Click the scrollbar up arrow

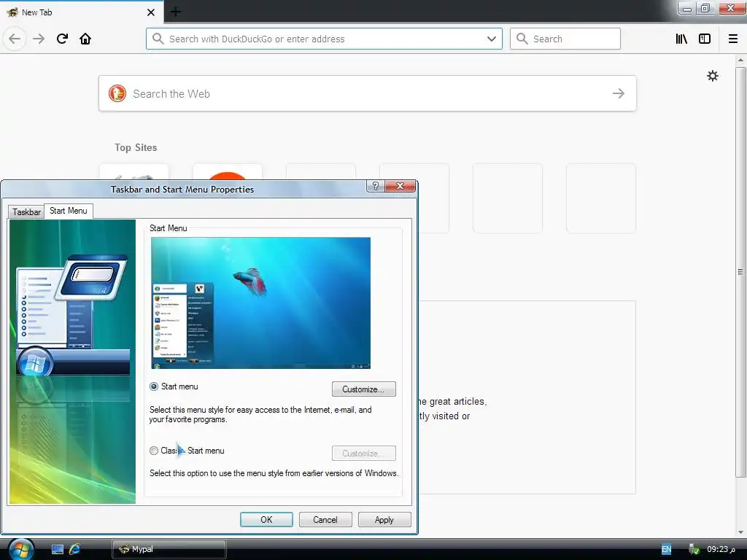[x=740, y=60]
